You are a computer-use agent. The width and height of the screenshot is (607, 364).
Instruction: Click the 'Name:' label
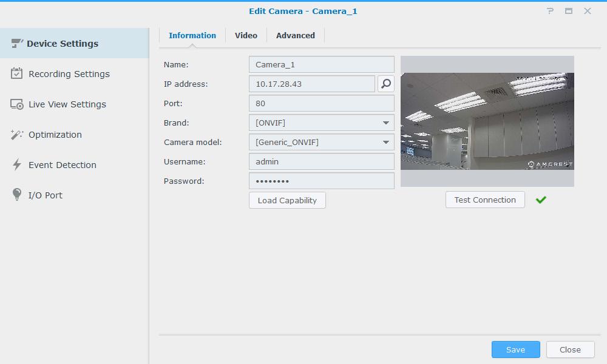tap(176, 64)
